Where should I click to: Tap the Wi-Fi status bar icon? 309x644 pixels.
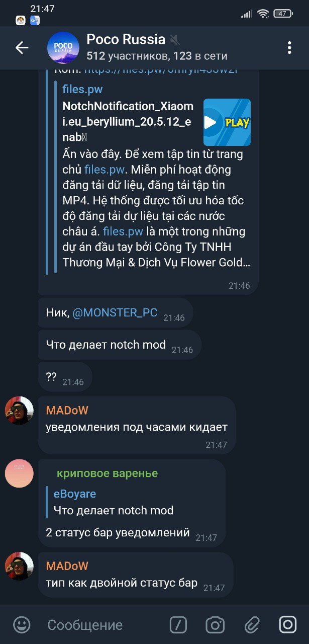click(x=263, y=14)
